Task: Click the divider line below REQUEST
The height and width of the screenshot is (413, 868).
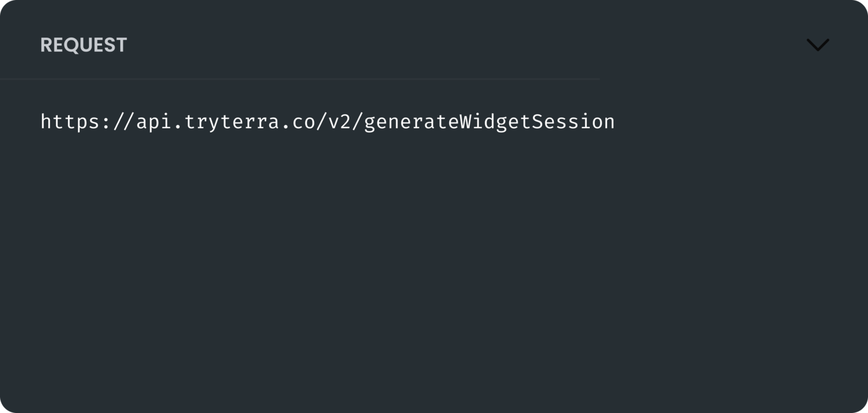Action: (300, 79)
